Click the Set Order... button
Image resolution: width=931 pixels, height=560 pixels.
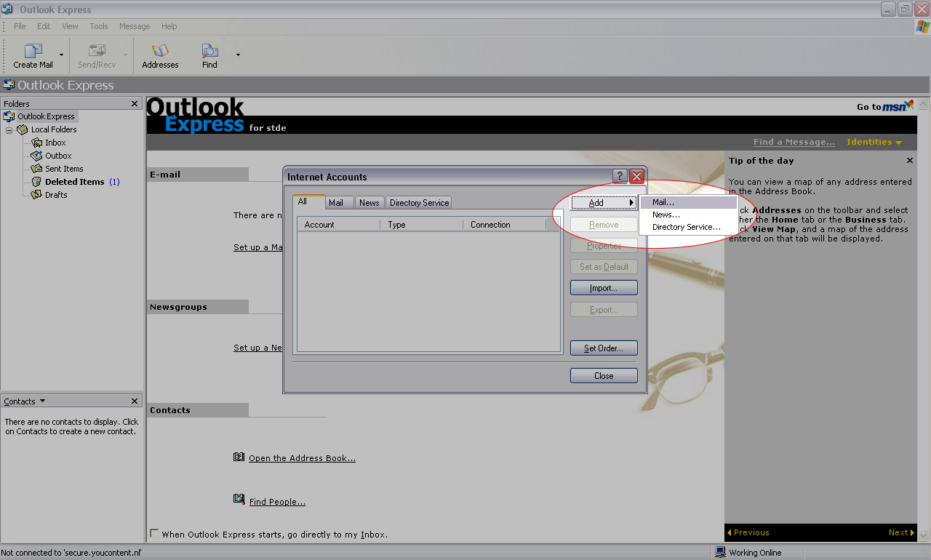pos(604,348)
